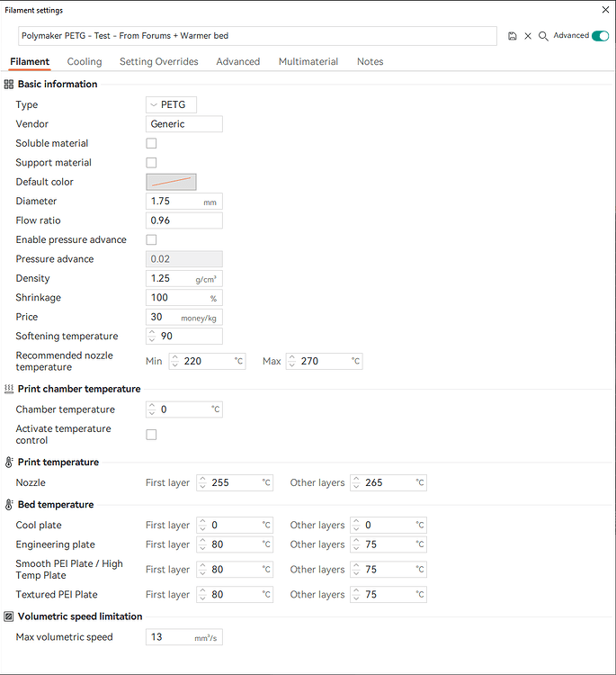Toggle the Advanced mode switch
Image resolution: width=616 pixels, height=675 pixels.
coord(600,36)
